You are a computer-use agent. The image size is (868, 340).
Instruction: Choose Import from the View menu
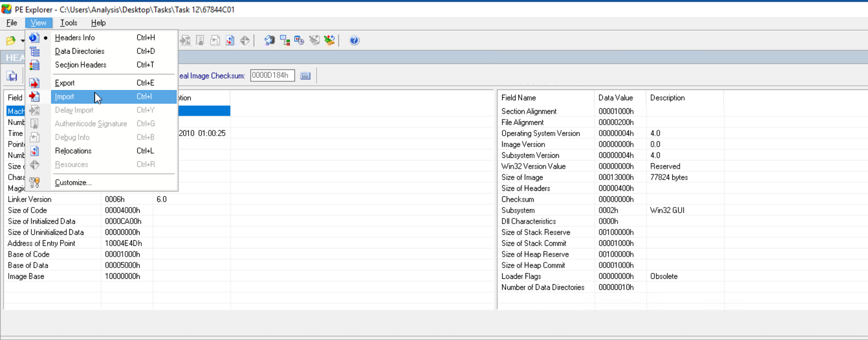tap(65, 97)
